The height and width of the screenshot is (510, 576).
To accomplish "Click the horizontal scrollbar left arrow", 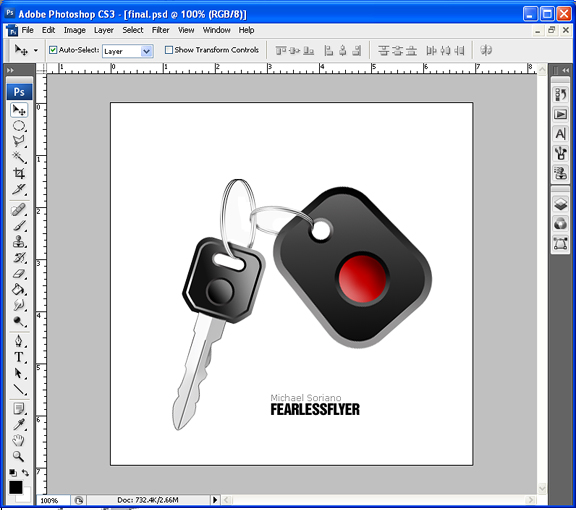I will click(226, 500).
